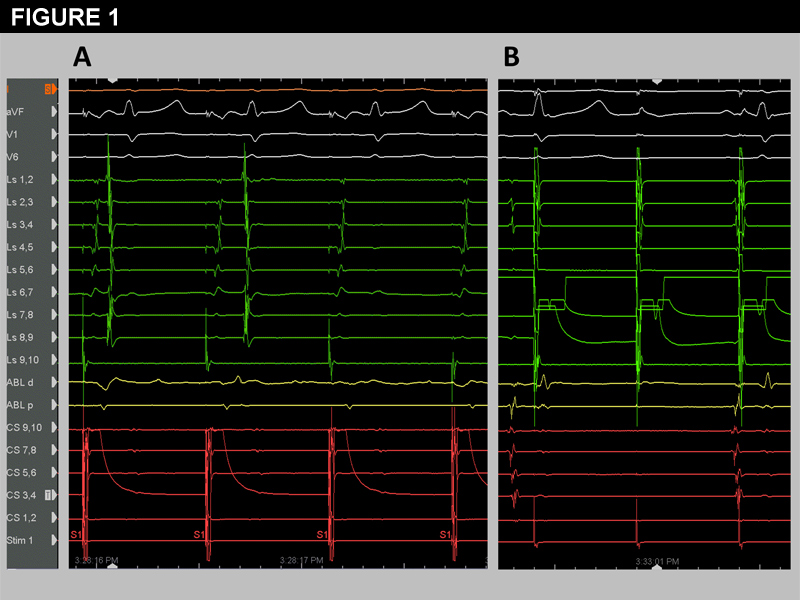800x600 pixels.
Task: Click the top caliper marker above panel A
Action: point(113,78)
